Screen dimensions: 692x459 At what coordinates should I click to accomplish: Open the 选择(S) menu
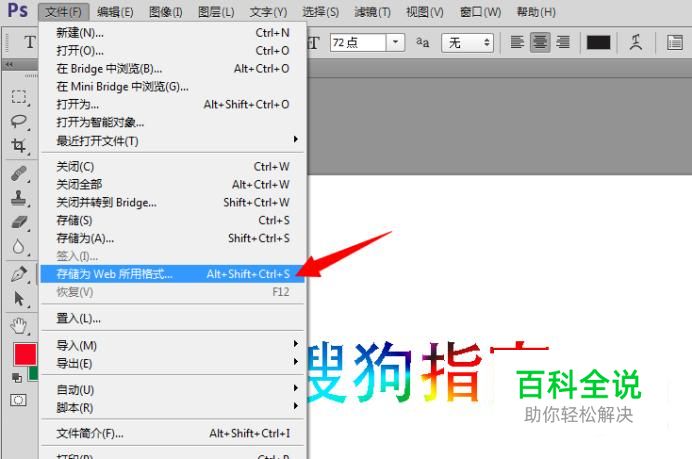320,12
